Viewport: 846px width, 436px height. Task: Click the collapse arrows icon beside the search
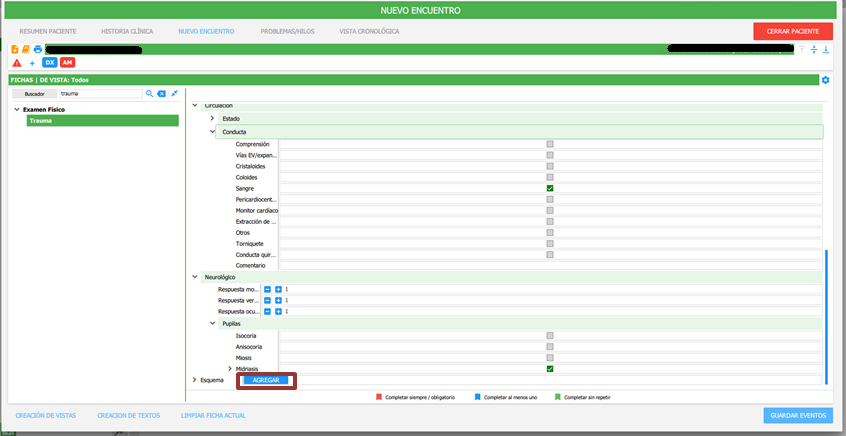[x=175, y=93]
